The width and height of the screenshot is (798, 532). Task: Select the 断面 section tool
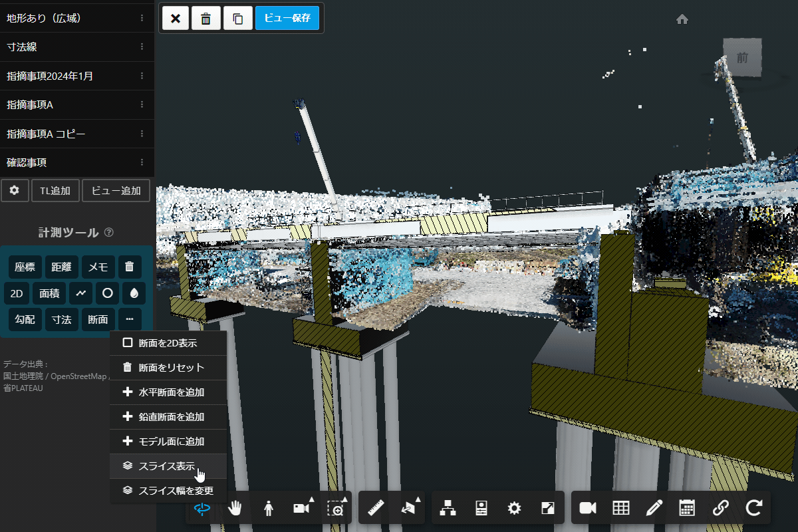tap(98, 319)
